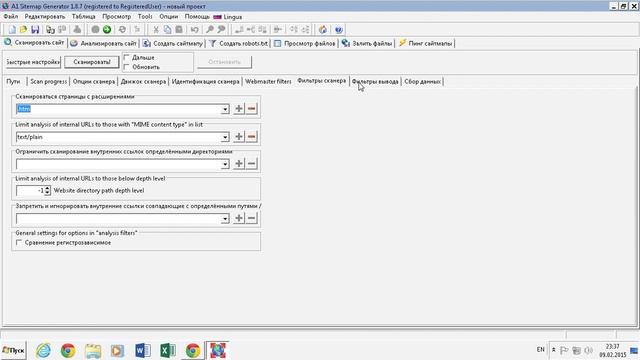Expand the MIME content type dropdown

click(225, 137)
